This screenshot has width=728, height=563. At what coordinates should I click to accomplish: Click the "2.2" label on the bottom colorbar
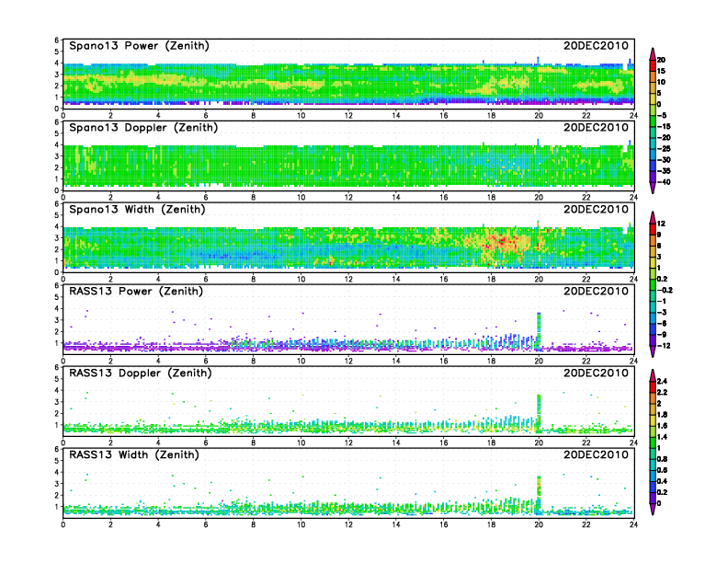[x=662, y=392]
